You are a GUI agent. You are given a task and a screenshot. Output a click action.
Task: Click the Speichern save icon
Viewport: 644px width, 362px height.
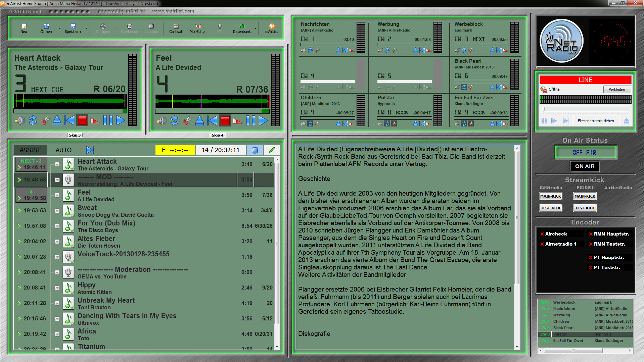click(73, 28)
